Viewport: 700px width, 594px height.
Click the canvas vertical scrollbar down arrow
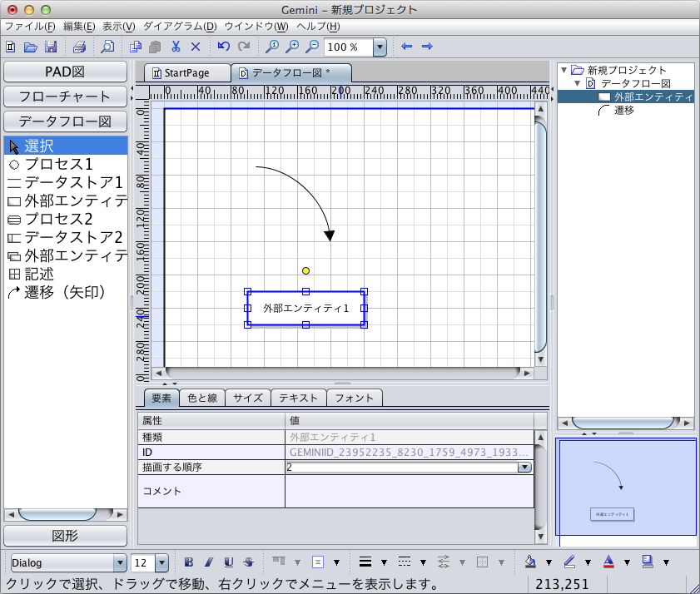[541, 359]
